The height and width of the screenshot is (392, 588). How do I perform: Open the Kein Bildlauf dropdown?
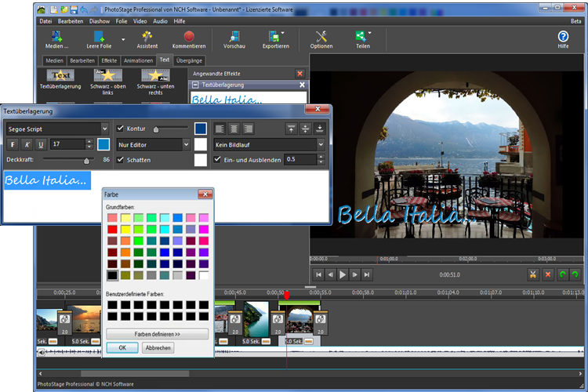[x=321, y=144]
